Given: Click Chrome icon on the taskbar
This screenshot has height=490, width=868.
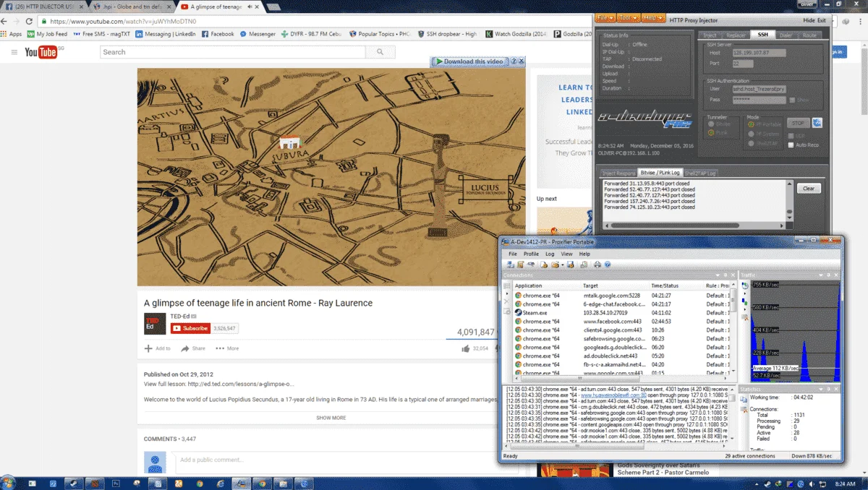Looking at the screenshot, I should pyautogui.click(x=262, y=483).
